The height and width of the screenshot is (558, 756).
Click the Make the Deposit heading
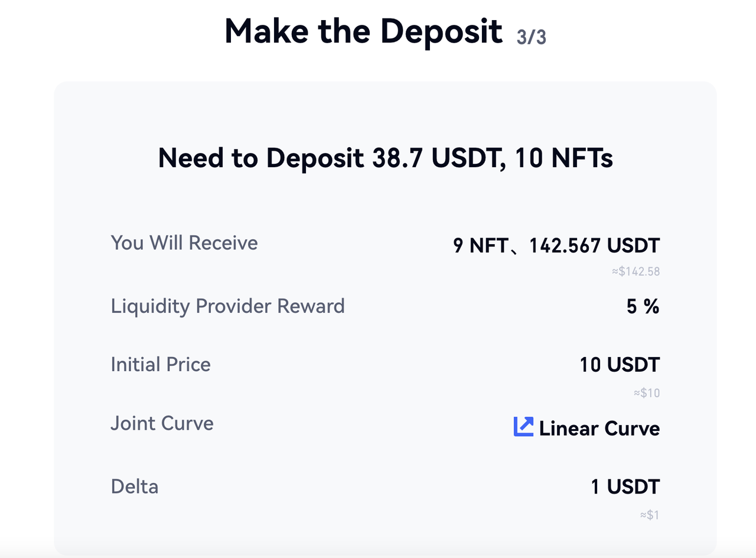coord(363,31)
